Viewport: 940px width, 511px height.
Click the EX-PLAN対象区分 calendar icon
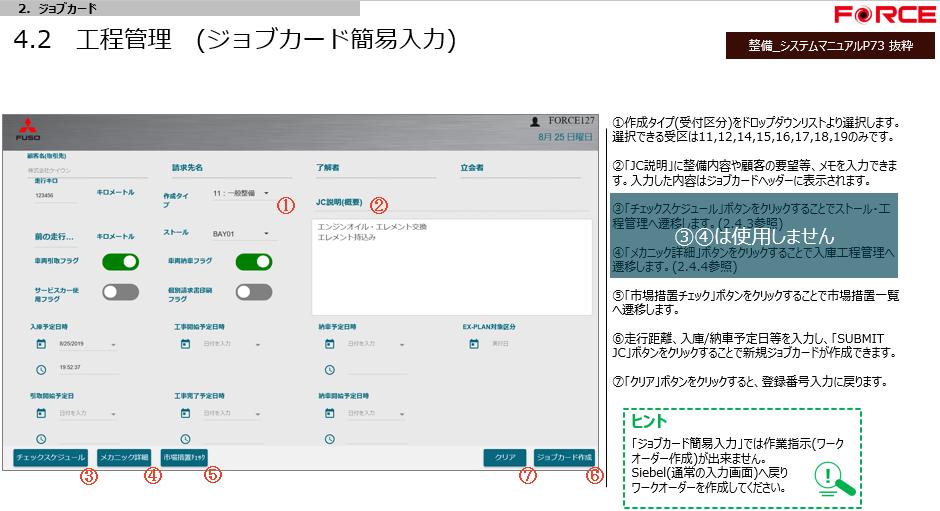(x=474, y=345)
